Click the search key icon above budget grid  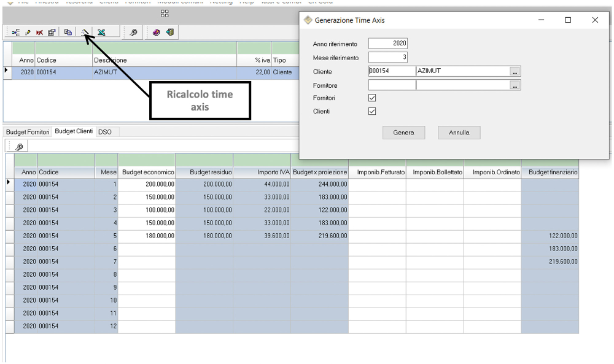point(19,147)
